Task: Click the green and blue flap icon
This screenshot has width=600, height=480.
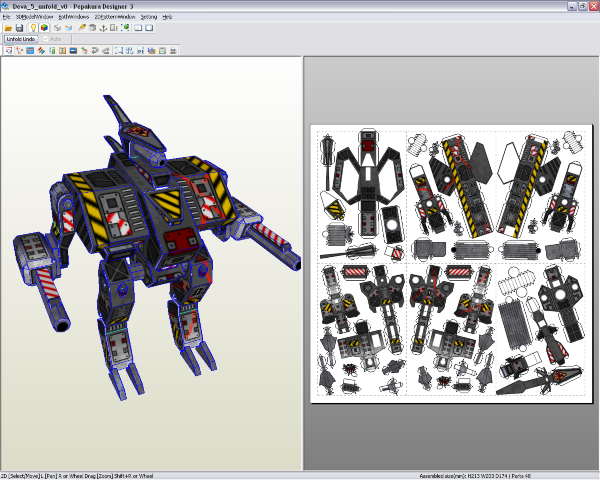Action: tap(52, 51)
